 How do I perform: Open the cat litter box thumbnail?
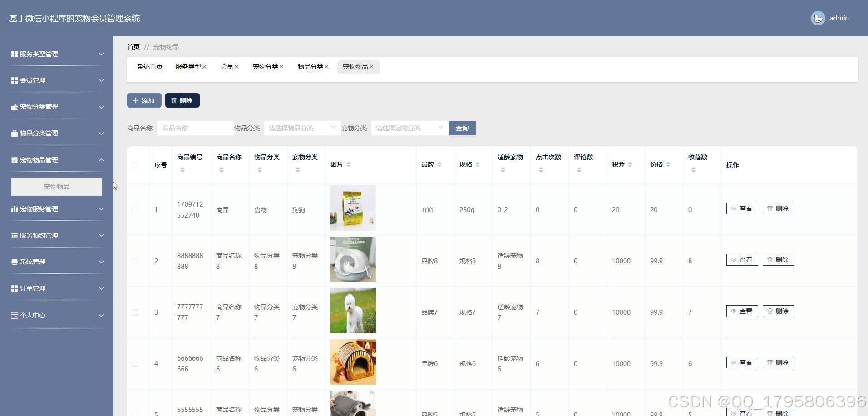(353, 259)
